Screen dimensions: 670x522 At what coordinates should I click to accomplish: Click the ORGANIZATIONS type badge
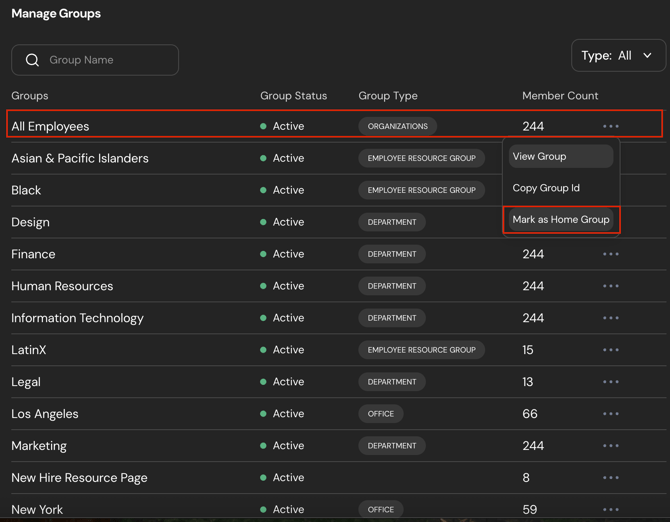point(397,126)
